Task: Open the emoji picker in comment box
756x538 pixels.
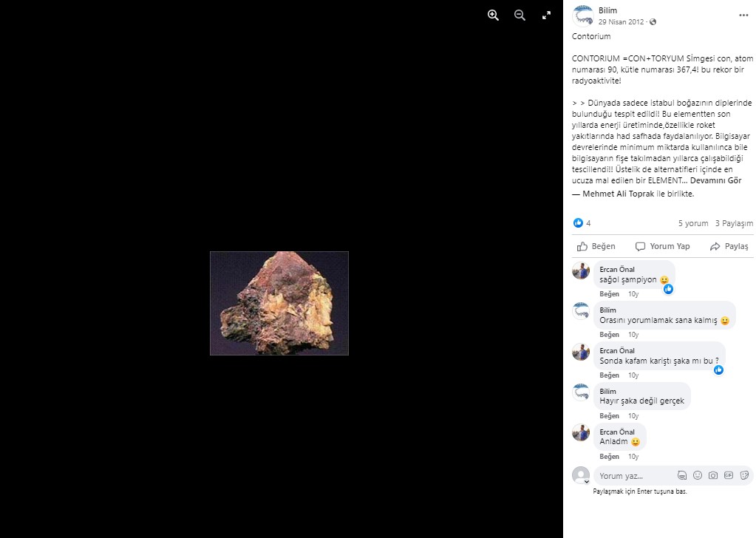Action: (x=698, y=475)
